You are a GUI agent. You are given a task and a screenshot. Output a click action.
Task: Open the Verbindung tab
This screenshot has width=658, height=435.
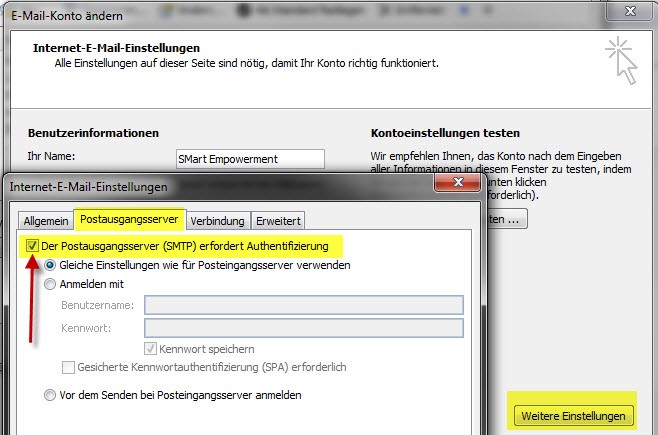click(217, 221)
